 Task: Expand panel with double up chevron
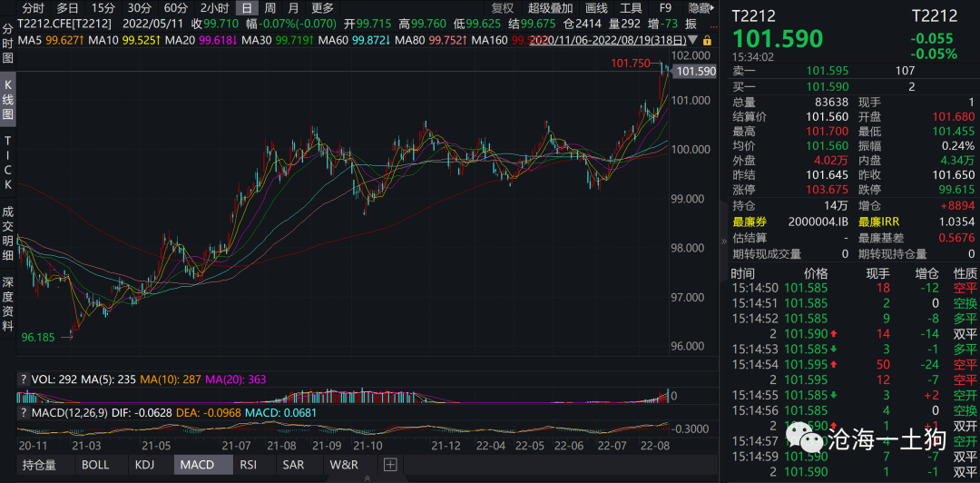[x=367, y=478]
